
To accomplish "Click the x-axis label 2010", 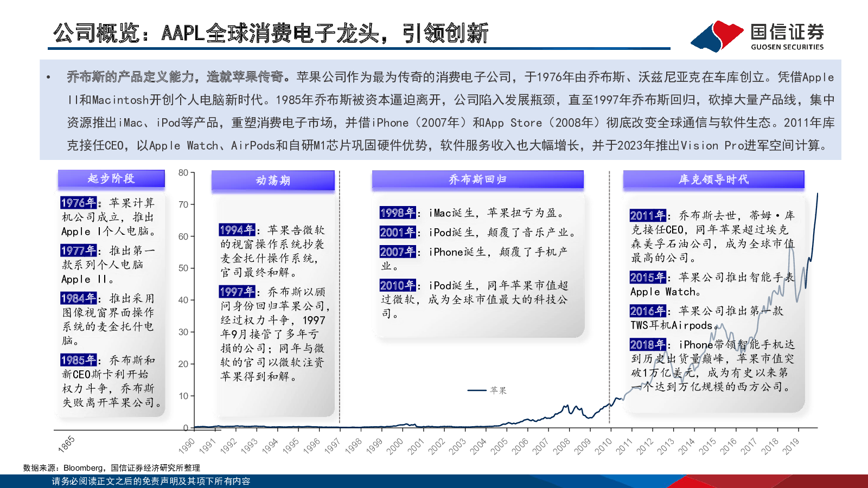I will pos(603,446).
